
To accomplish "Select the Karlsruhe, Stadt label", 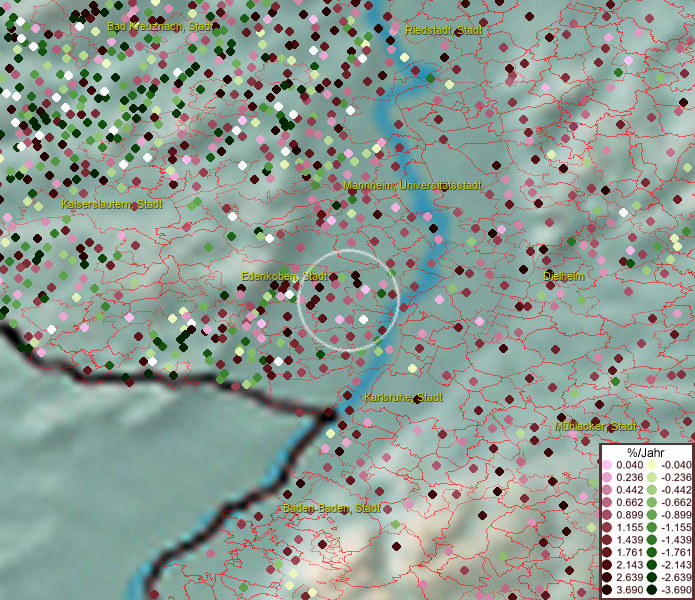I will tap(403, 397).
